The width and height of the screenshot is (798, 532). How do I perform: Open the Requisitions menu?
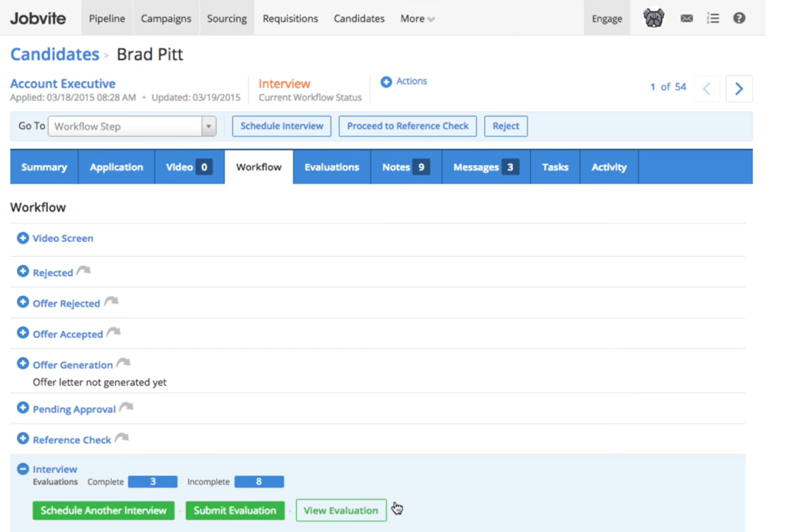click(x=290, y=18)
